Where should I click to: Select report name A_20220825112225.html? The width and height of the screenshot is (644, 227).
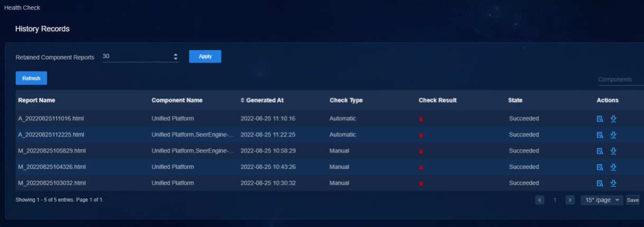click(51, 134)
